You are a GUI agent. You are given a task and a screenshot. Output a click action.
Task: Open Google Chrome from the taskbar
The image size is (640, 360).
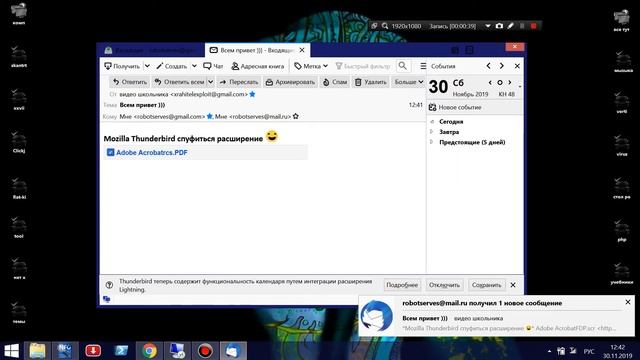point(149,351)
